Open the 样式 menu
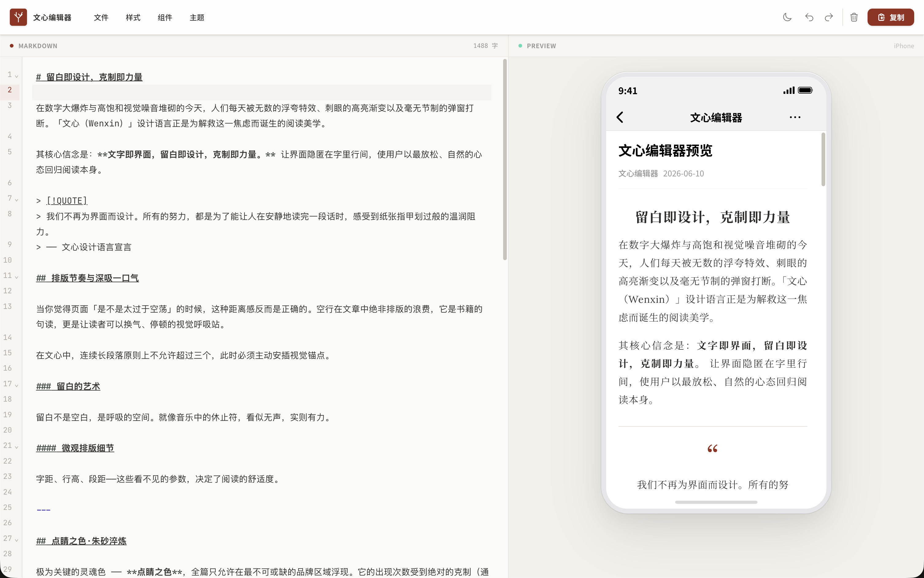924x578 pixels. [x=133, y=17]
